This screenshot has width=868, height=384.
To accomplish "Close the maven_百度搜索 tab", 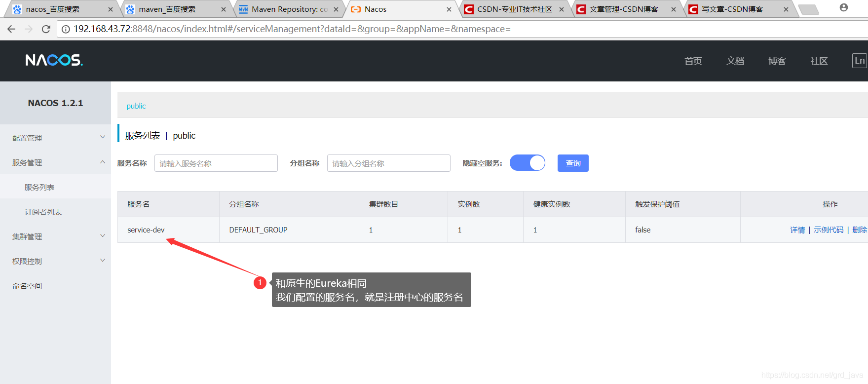I will (224, 9).
